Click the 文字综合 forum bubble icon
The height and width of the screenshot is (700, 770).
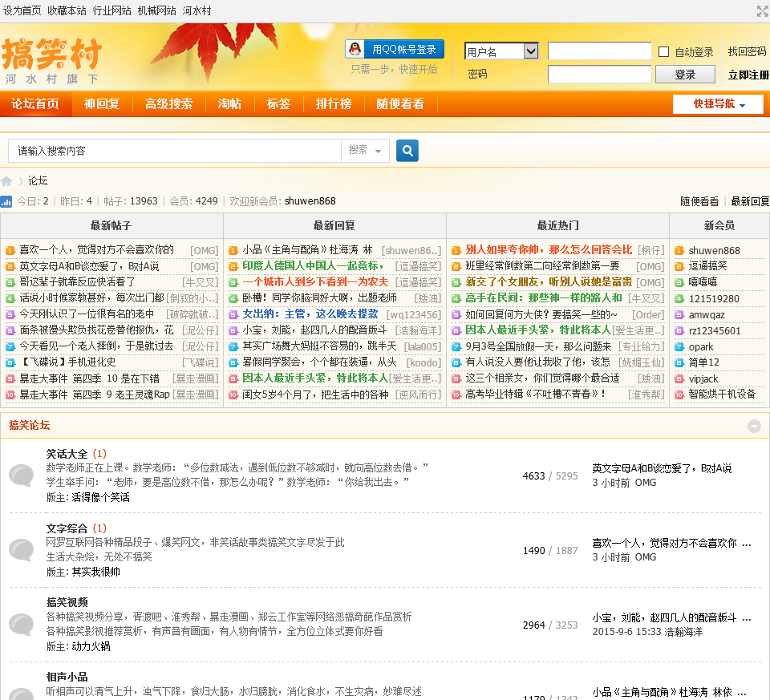(21, 550)
